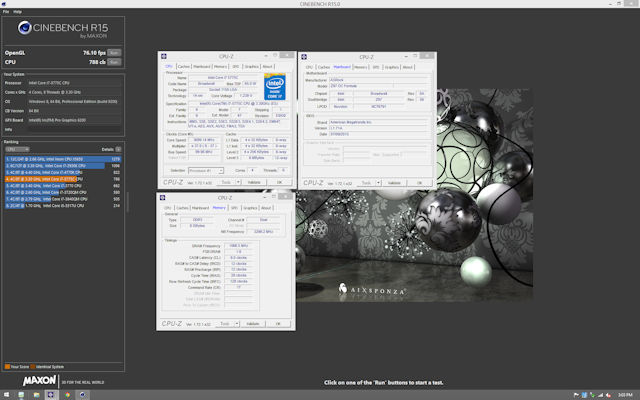Open the Processor #1 selection dropdown
This screenshot has width=640, height=400.
206,171
